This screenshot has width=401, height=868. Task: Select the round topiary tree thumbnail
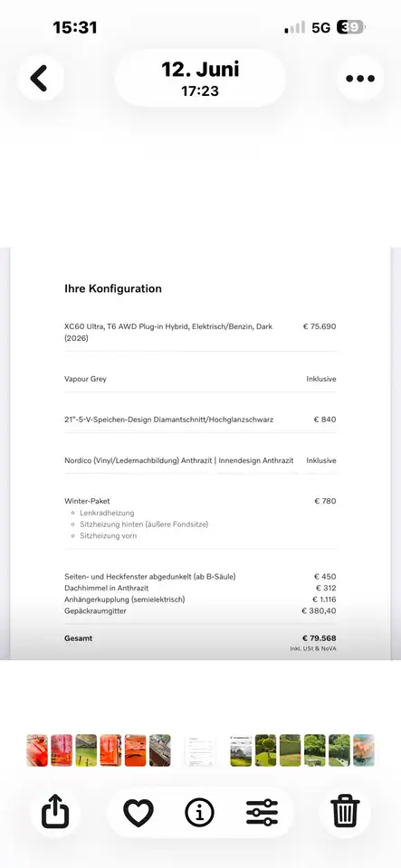coord(265,750)
